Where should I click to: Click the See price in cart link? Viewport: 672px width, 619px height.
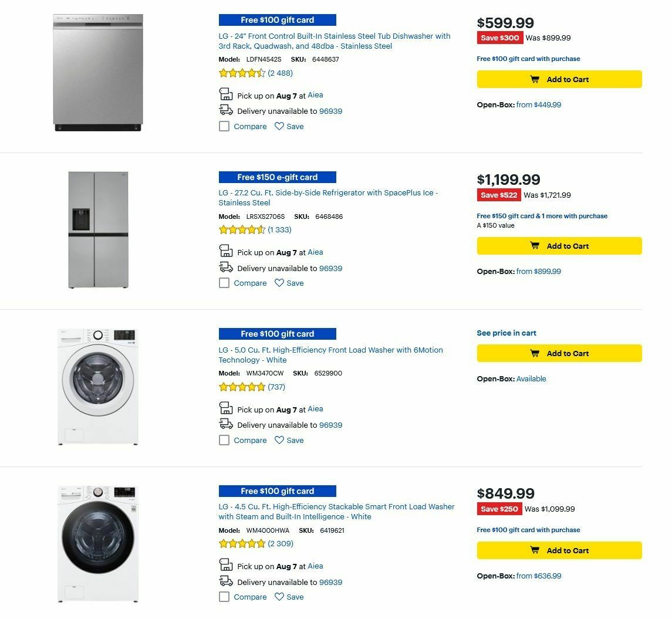tap(506, 333)
